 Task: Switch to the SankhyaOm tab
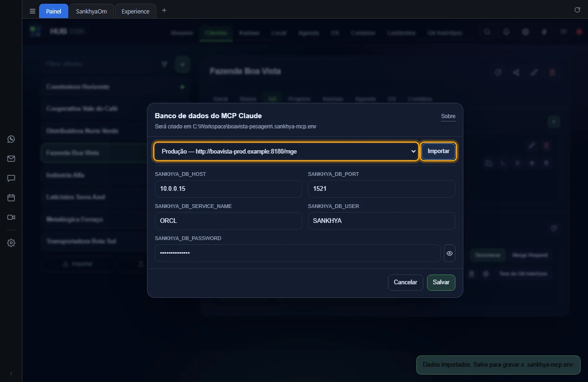click(91, 11)
